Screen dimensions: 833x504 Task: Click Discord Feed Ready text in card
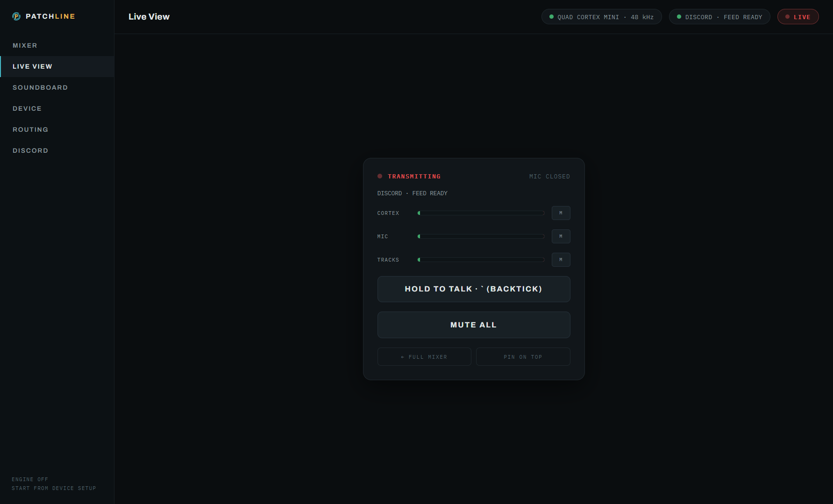413,193
